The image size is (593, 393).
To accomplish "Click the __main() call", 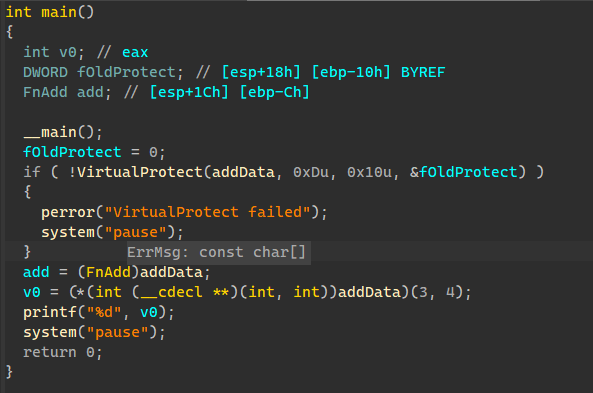I will [x=63, y=132].
